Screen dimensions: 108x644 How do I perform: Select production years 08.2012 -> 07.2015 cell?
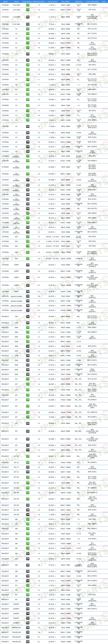(52, 237)
